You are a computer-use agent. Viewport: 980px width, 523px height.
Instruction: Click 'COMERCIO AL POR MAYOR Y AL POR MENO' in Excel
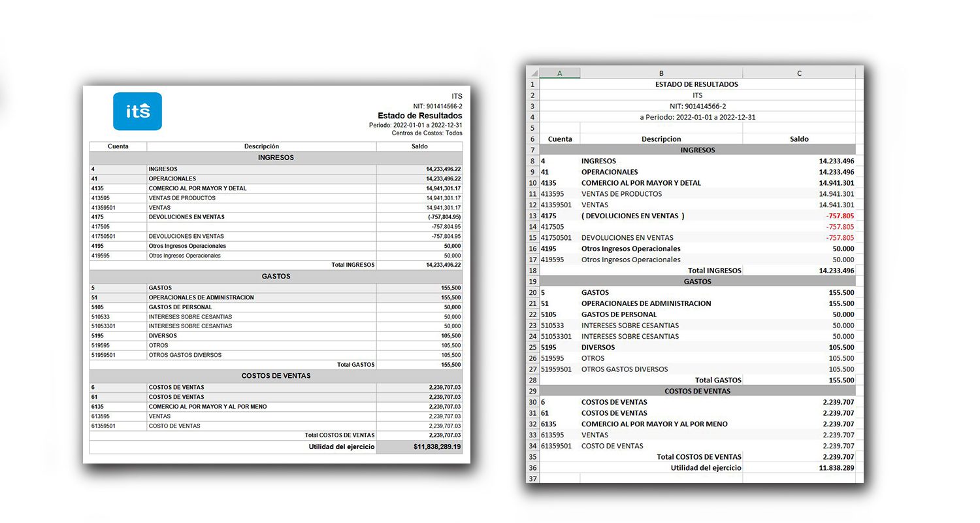(654, 424)
